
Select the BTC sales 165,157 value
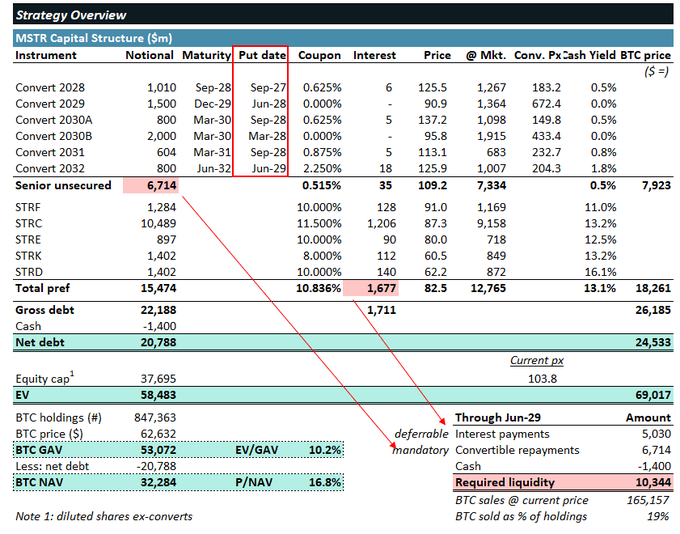[x=648, y=500]
